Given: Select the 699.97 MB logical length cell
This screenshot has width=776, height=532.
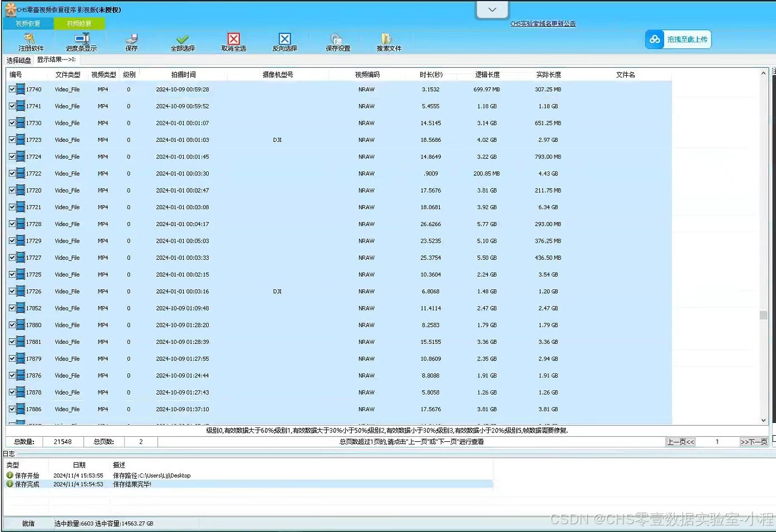Looking at the screenshot, I should (487, 89).
